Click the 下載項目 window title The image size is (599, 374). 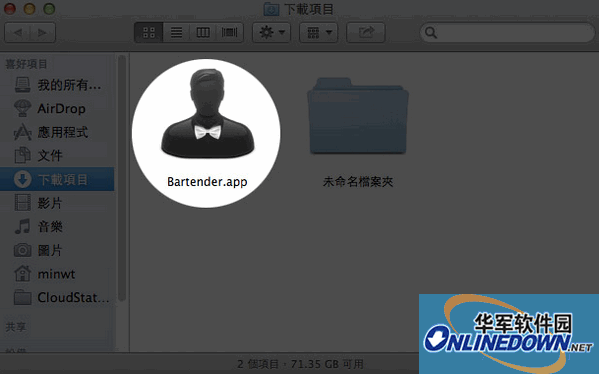click(x=309, y=9)
